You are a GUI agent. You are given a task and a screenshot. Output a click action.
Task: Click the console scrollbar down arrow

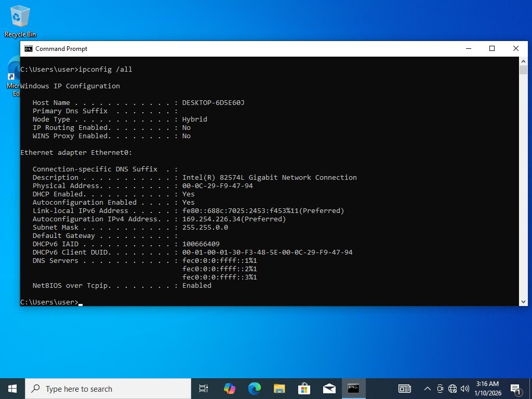(x=523, y=301)
